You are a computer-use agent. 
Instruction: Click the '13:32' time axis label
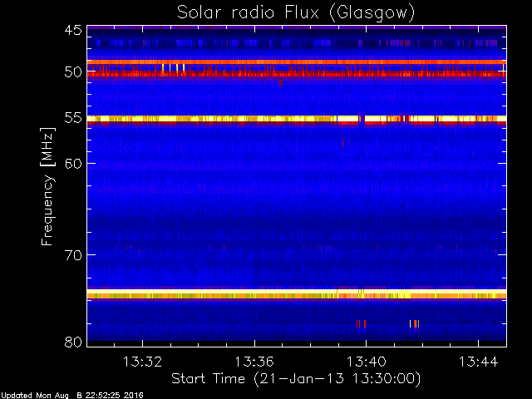point(142,362)
